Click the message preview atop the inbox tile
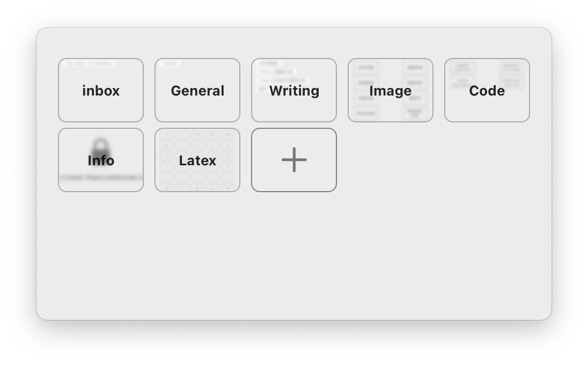588x365 pixels. click(89, 63)
